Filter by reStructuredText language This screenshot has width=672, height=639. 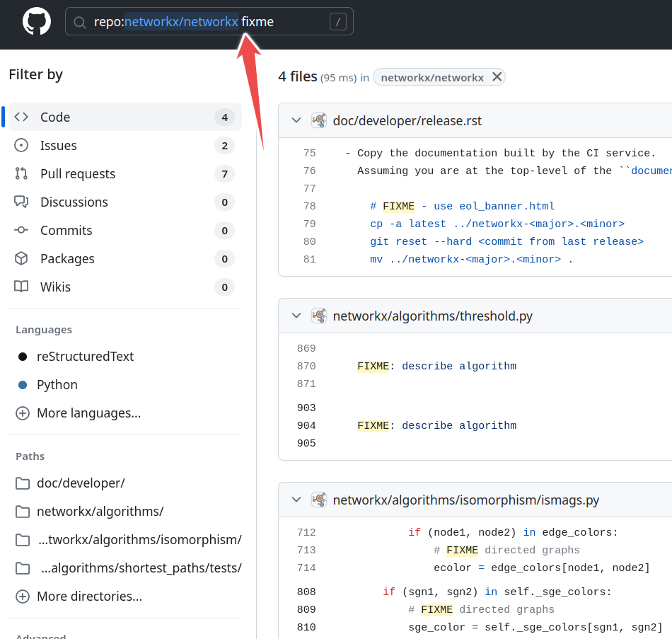coord(85,357)
